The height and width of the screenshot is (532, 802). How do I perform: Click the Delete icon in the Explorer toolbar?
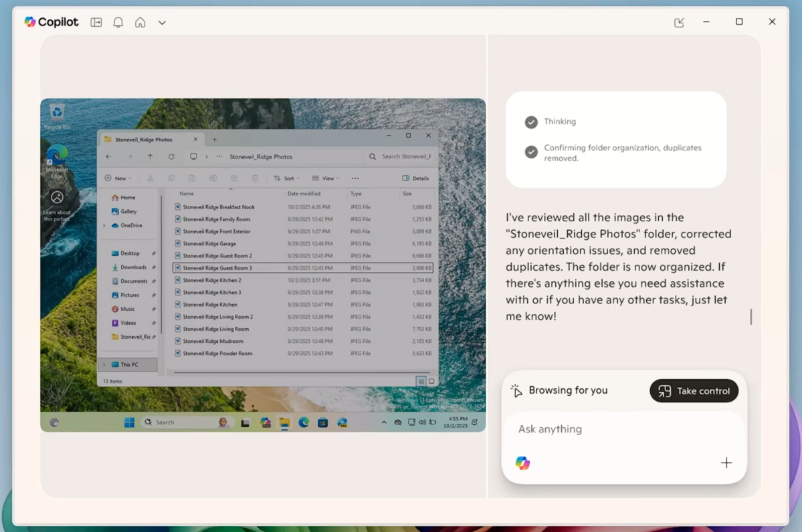click(x=255, y=178)
